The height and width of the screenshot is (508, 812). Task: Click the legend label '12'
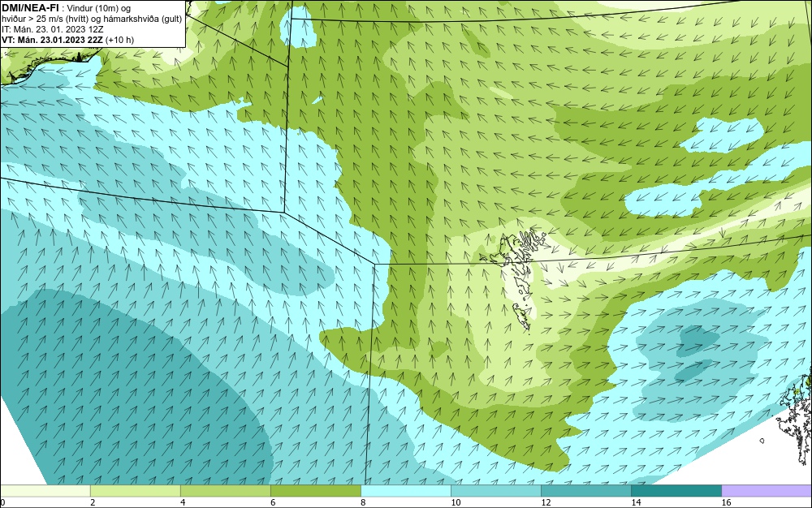tap(546, 502)
